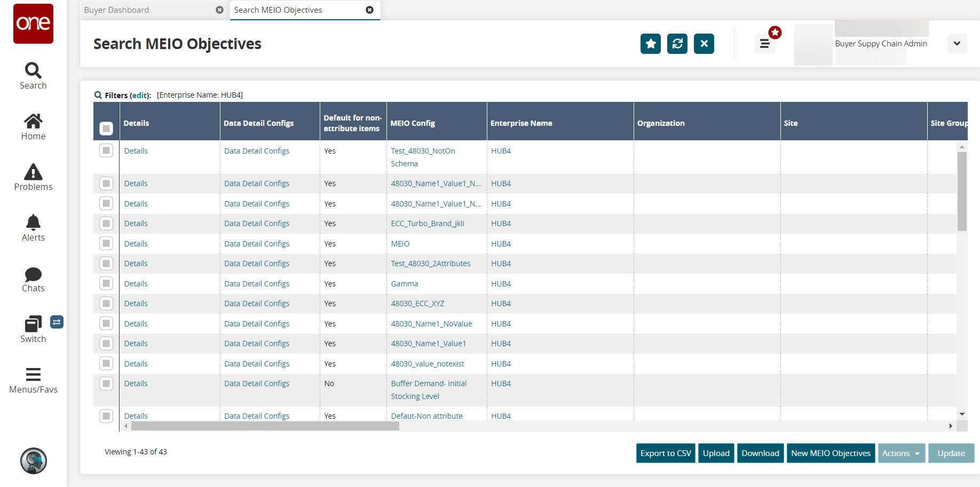Select checkbox for the Gamma row
This screenshot has width=980, height=487.
[x=106, y=284]
